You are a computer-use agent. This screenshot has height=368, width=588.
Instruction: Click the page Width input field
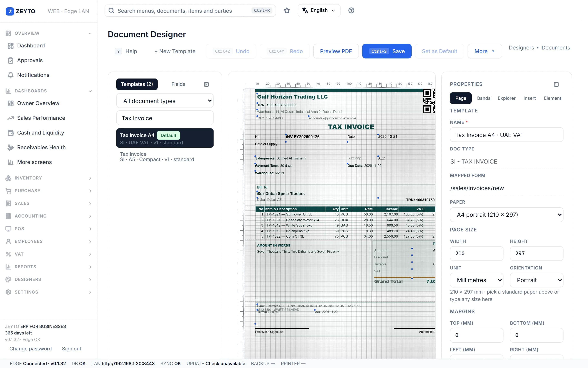(477, 253)
